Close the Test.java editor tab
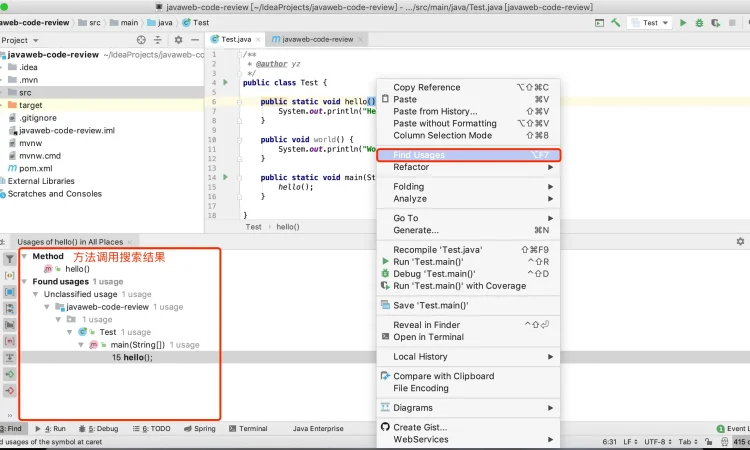Viewport: 750px width, 450px height. [x=258, y=40]
